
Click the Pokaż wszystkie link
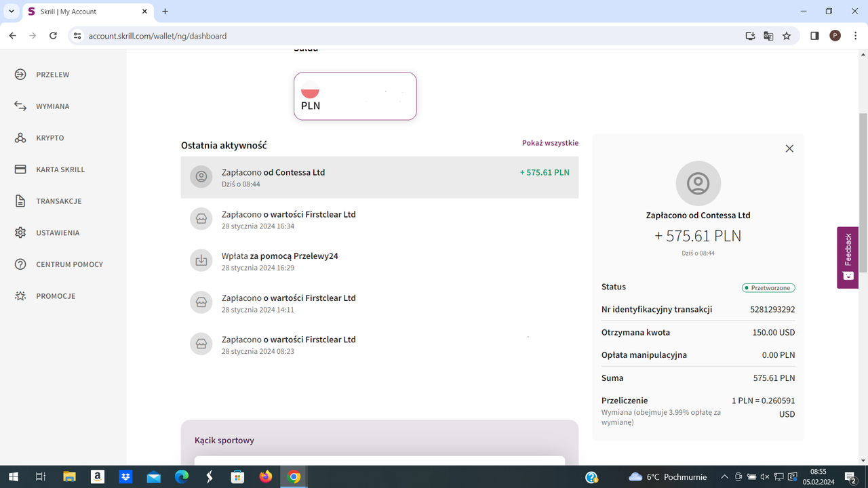point(550,143)
